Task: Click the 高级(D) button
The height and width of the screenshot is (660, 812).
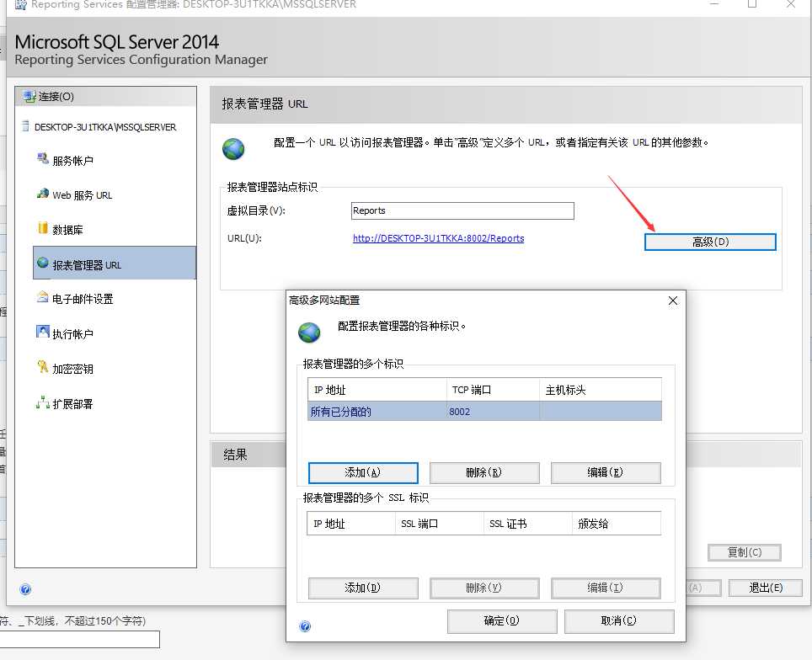Action: (710, 242)
